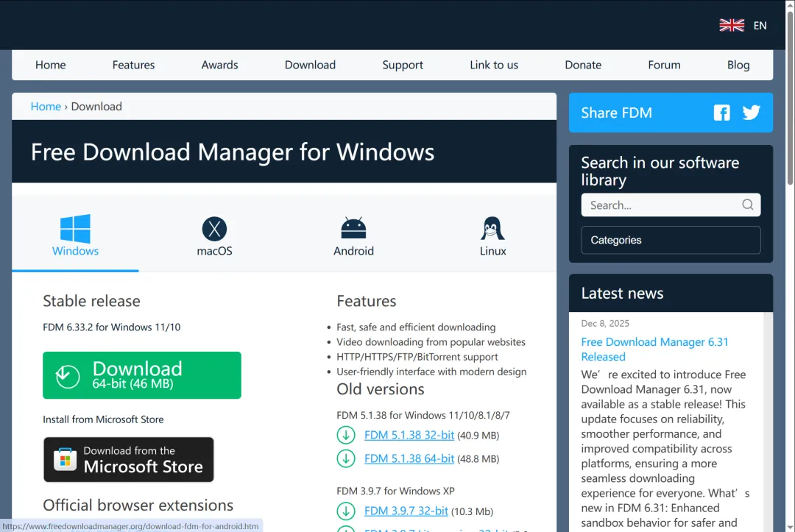Click download icon beside FDM 5.1.38 32-bit
The height and width of the screenshot is (532, 795).
346,435
